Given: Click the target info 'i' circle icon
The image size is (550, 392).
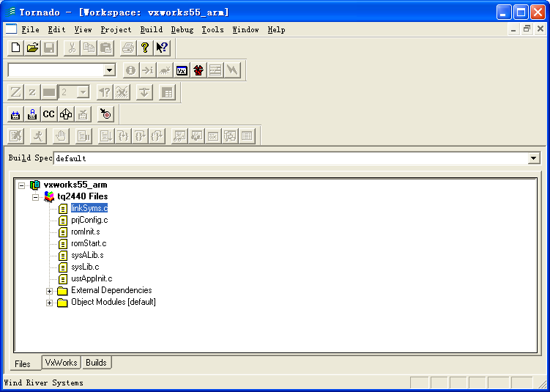Looking at the screenshot, I should tap(131, 70).
